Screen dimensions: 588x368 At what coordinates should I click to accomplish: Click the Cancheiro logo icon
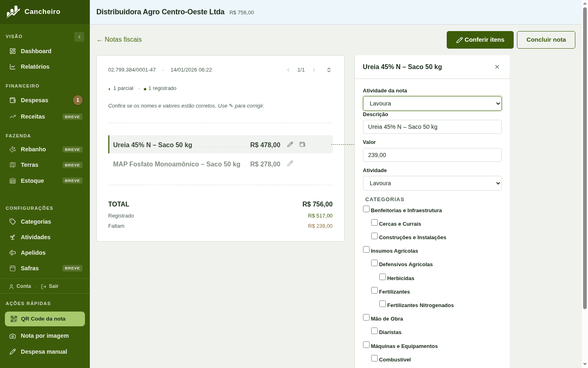point(13,11)
